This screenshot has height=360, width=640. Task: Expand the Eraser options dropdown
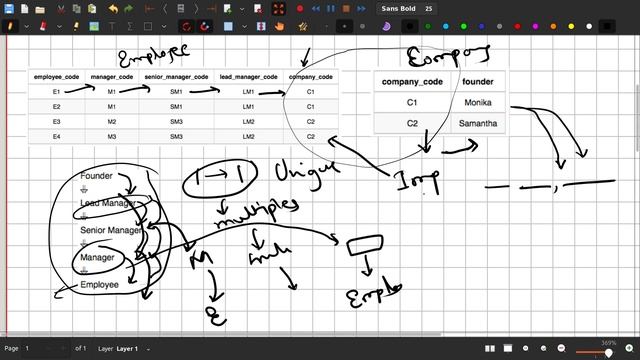[59, 27]
